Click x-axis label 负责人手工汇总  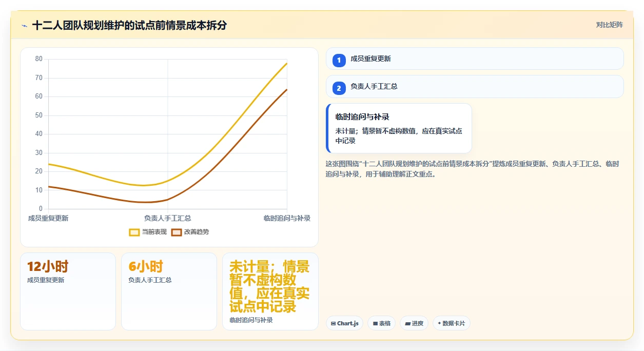(x=168, y=218)
